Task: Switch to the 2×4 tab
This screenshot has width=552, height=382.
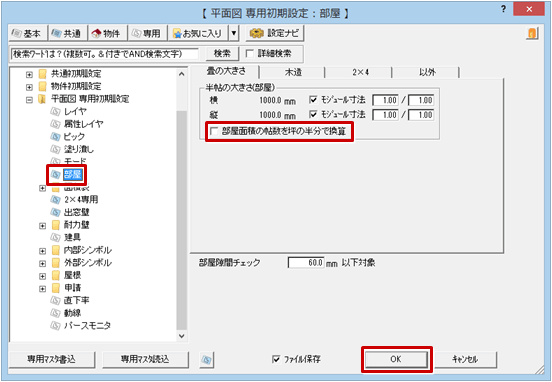Action: point(360,72)
